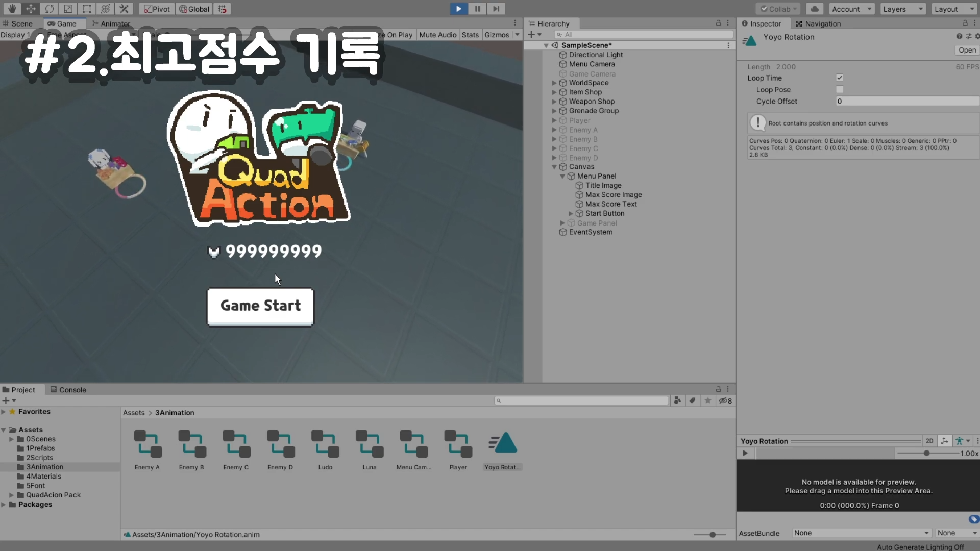Click the Project search-by-label tag icon

pyautogui.click(x=693, y=400)
